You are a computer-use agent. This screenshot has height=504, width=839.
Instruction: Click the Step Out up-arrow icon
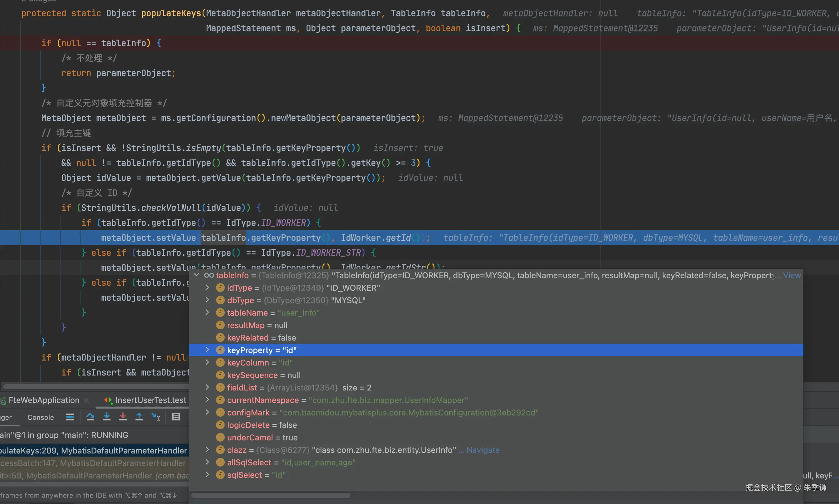coord(139,417)
